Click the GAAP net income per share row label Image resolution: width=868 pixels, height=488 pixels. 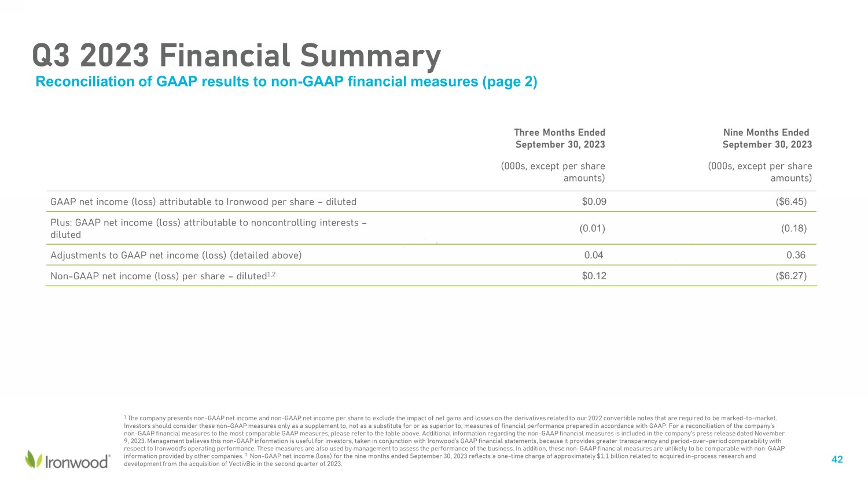pyautogui.click(x=203, y=202)
